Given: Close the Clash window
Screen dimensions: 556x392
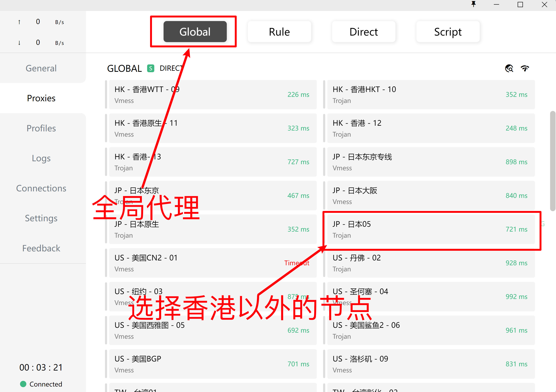Looking at the screenshot, I should coord(544,4).
